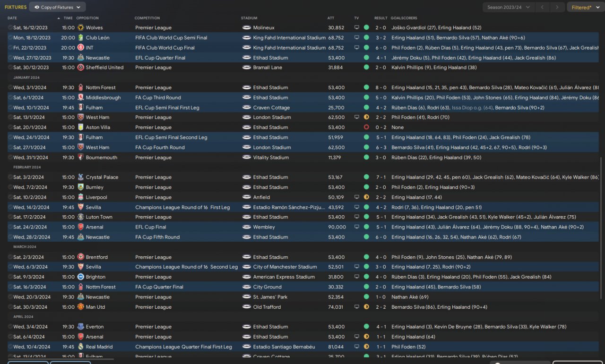Click the yellow draw indicator on the Liverpool row
The image size is (605, 364).
click(366, 197)
